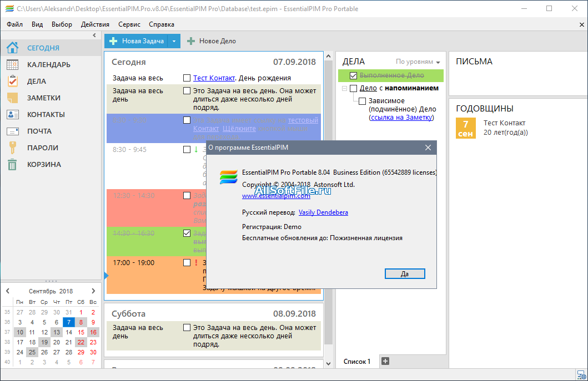Image resolution: width=588 pixels, height=381 pixels.
Task: Uncheck the Выполненное Дело checkbox
Action: (x=353, y=75)
